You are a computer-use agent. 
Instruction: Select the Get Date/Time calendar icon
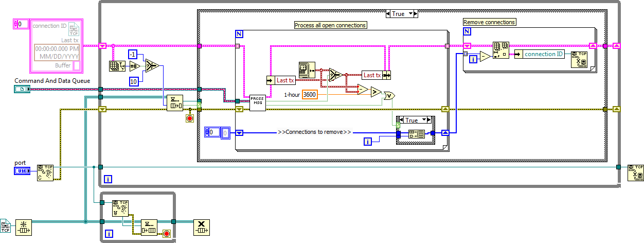click(x=308, y=69)
